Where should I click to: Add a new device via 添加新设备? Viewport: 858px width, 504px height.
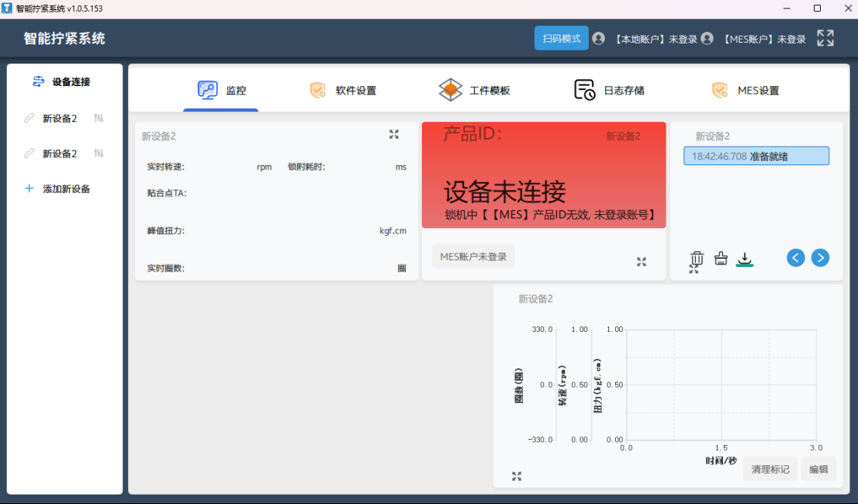pyautogui.click(x=57, y=189)
